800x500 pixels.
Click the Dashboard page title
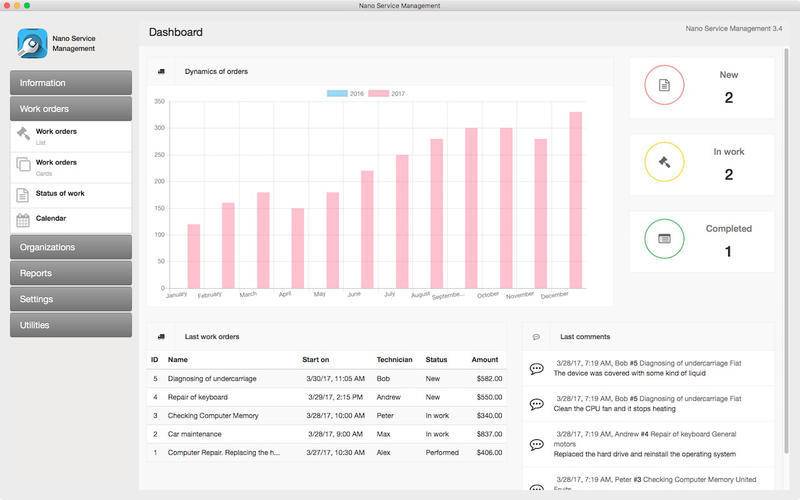(176, 32)
